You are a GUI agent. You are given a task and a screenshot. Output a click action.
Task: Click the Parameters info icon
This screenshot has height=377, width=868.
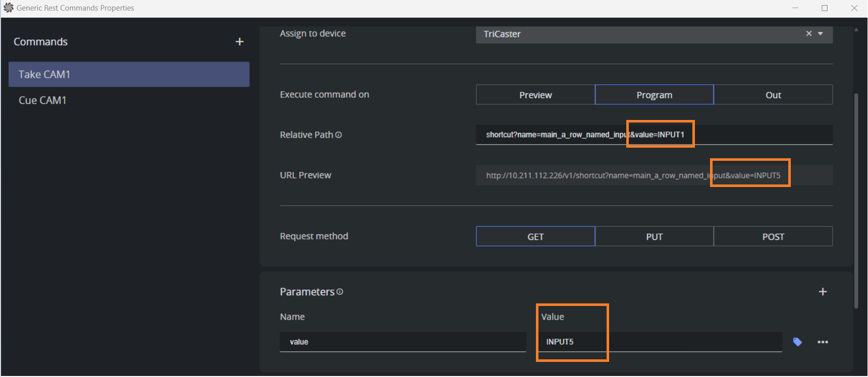coord(340,292)
